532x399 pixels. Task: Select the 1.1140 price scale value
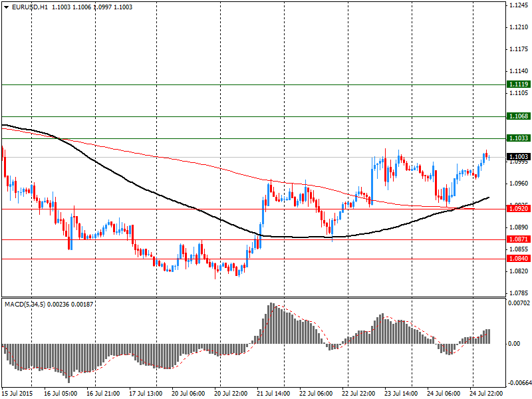click(519, 71)
